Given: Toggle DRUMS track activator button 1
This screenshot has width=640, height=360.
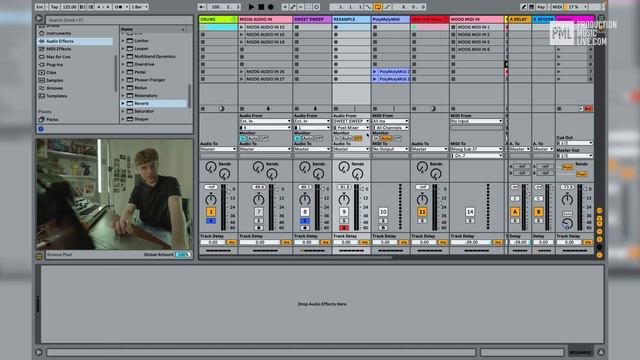Looking at the screenshot, I should [211, 211].
